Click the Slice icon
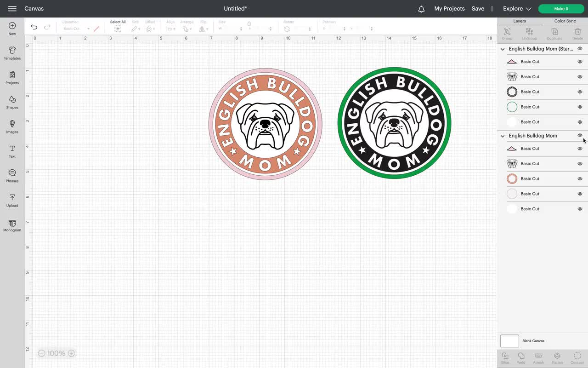 click(505, 357)
